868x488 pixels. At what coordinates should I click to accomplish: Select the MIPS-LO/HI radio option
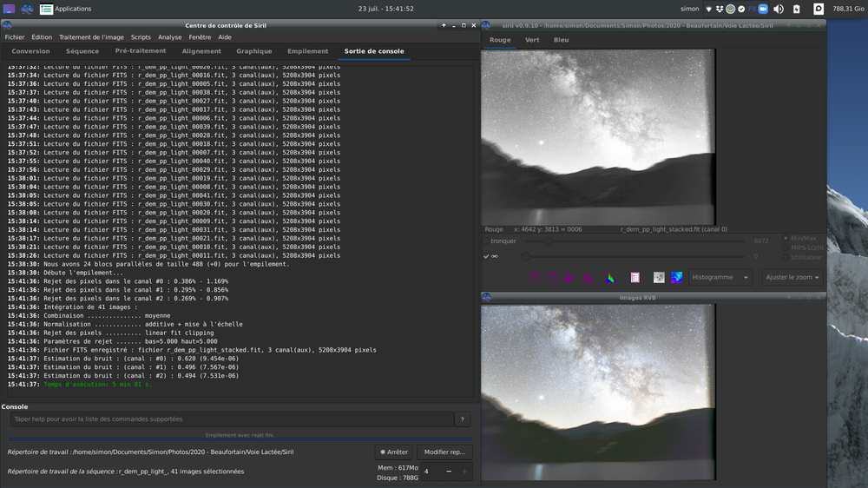786,247
